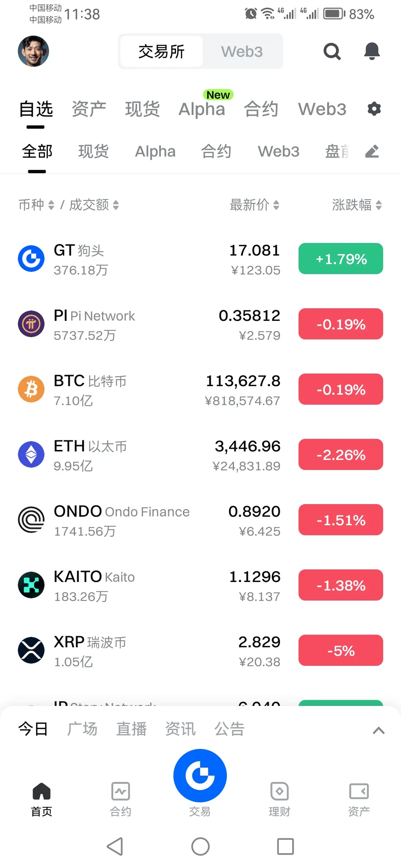Switch toggle to 交易所 mode

(x=162, y=52)
